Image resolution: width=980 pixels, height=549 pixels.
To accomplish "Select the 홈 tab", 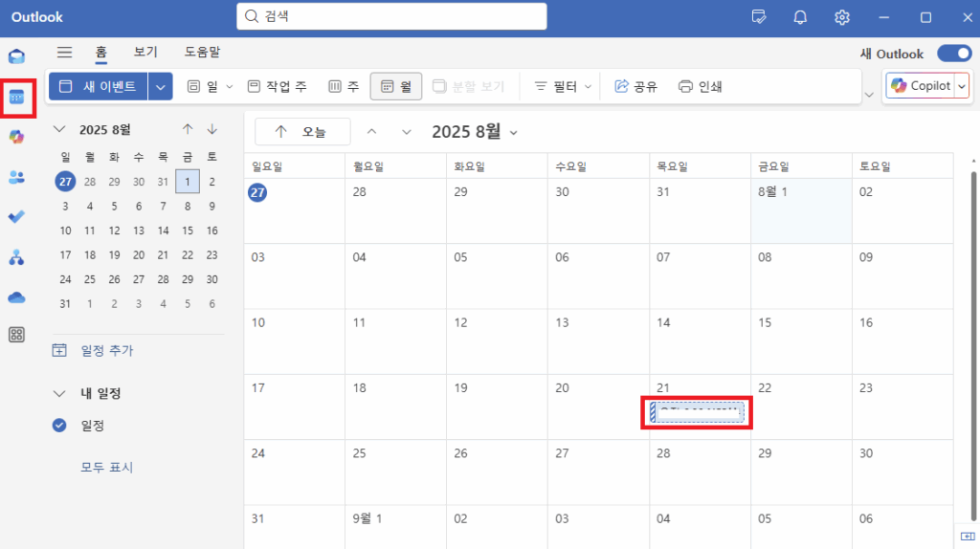I will [x=101, y=53].
